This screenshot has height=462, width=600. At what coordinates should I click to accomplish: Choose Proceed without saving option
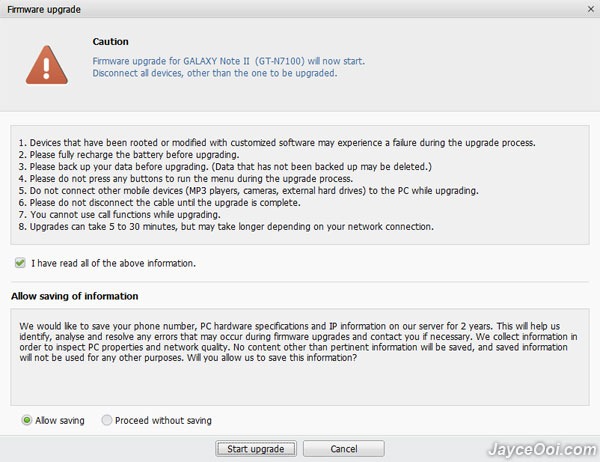(106, 420)
